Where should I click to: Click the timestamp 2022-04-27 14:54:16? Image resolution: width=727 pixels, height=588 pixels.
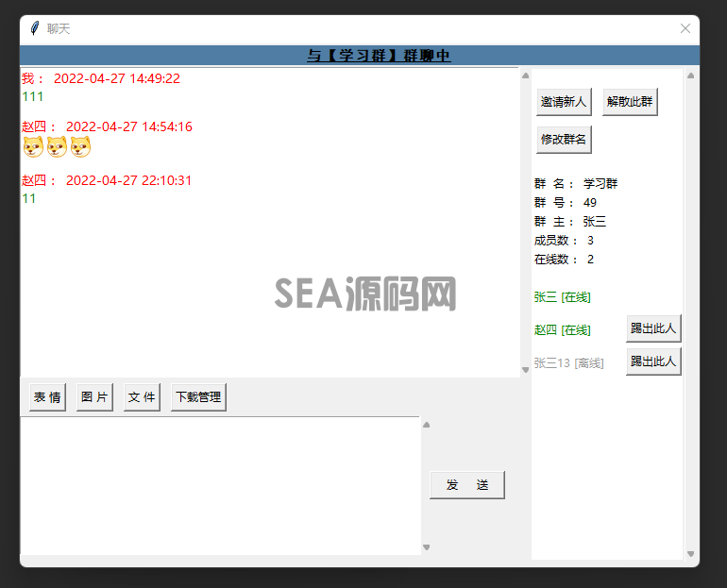pyautogui.click(x=129, y=126)
